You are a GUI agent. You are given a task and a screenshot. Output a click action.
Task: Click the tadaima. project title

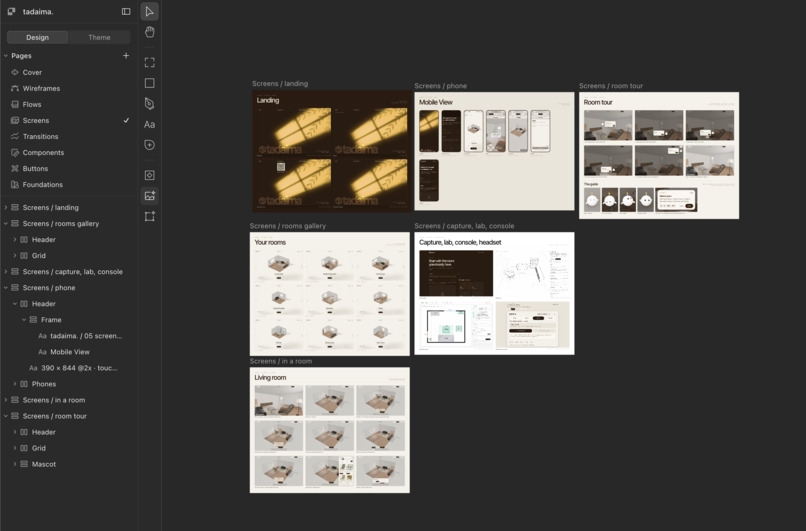pos(38,11)
